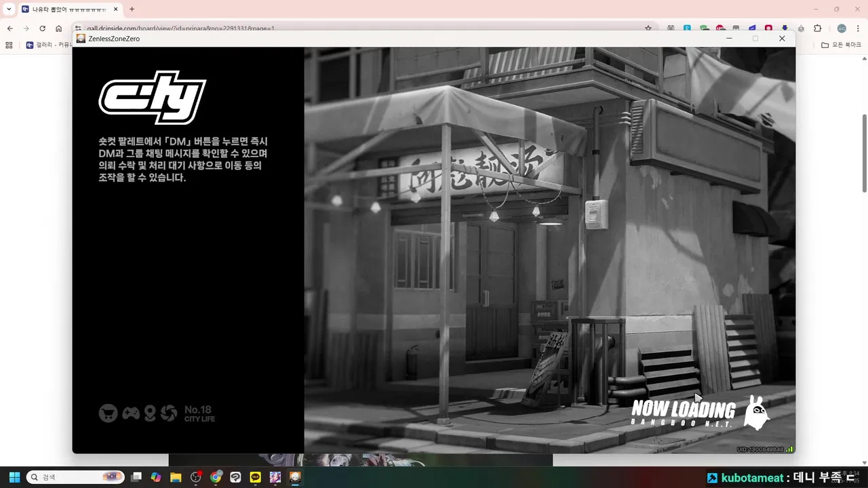
Task: Select the ZenlessZoneZero taskbar icon
Action: tap(295, 477)
